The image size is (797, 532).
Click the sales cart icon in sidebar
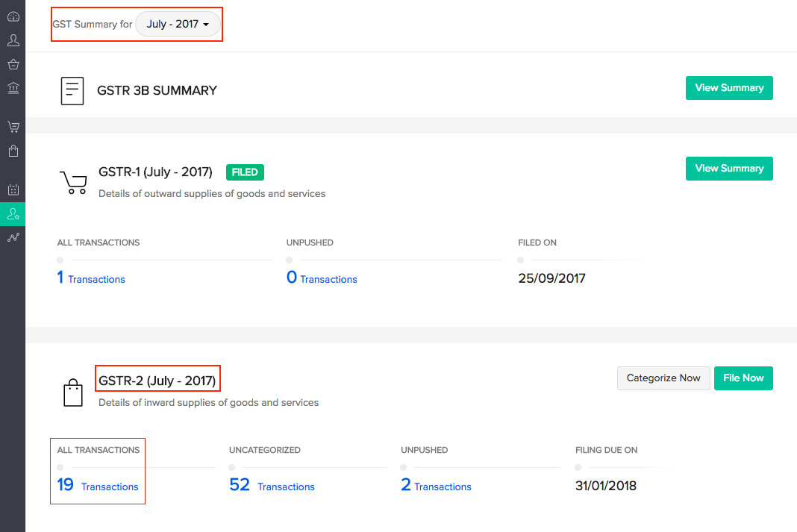click(x=13, y=126)
